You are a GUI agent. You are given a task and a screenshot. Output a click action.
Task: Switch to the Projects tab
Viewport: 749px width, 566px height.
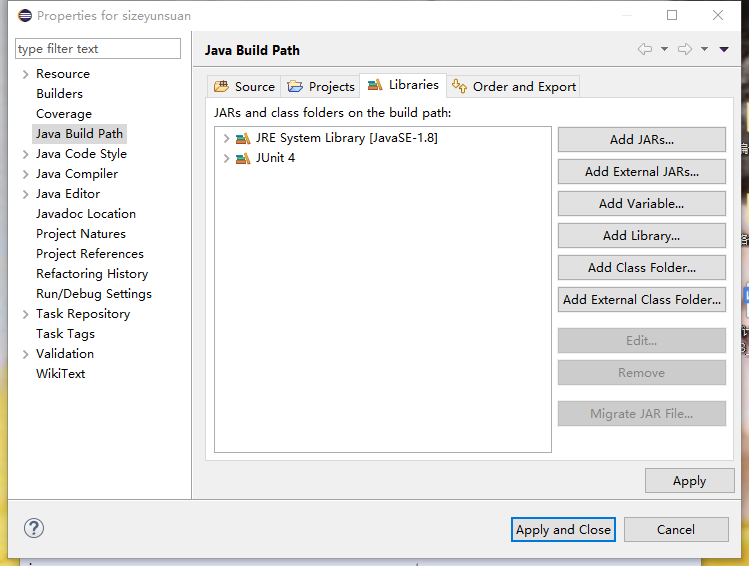[321, 86]
